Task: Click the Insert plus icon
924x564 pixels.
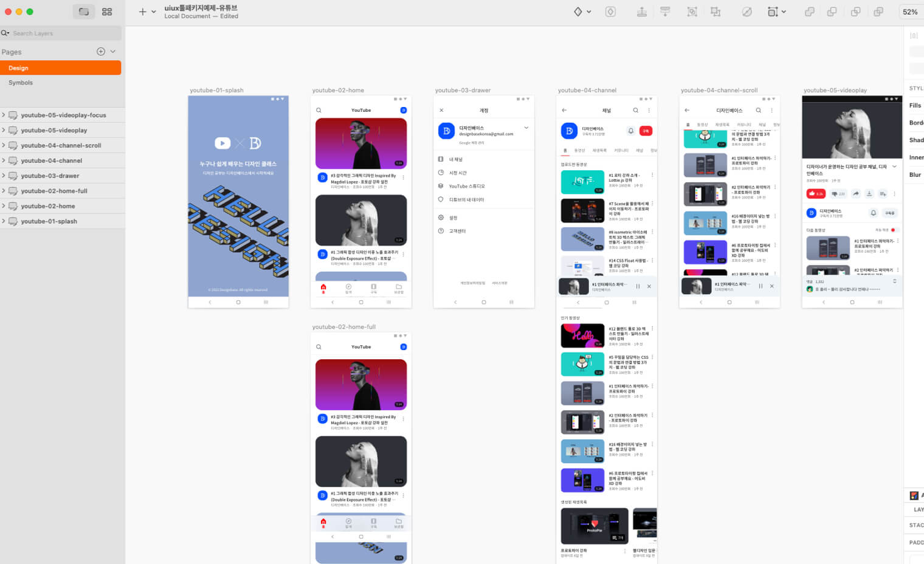Action: pyautogui.click(x=142, y=12)
